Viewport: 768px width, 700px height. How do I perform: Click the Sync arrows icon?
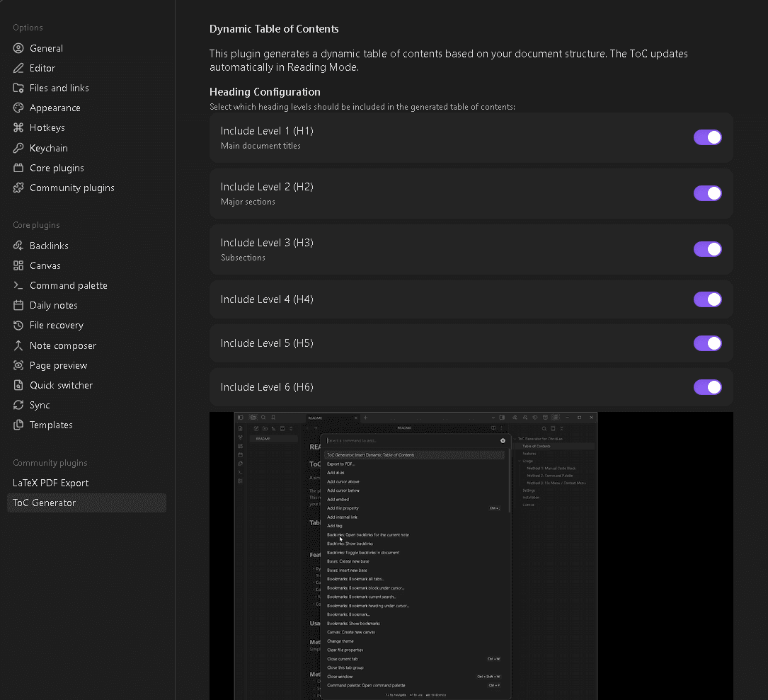(x=18, y=405)
